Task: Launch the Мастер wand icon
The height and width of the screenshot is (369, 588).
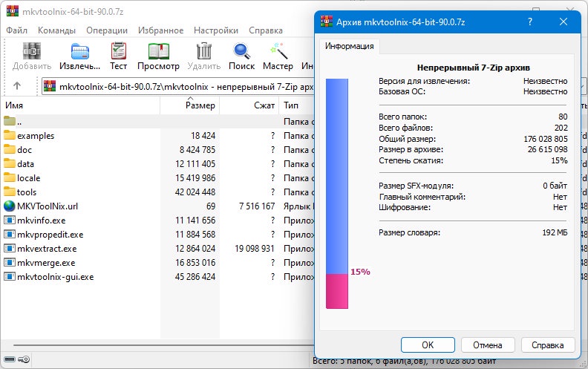Action: pyautogui.click(x=278, y=51)
